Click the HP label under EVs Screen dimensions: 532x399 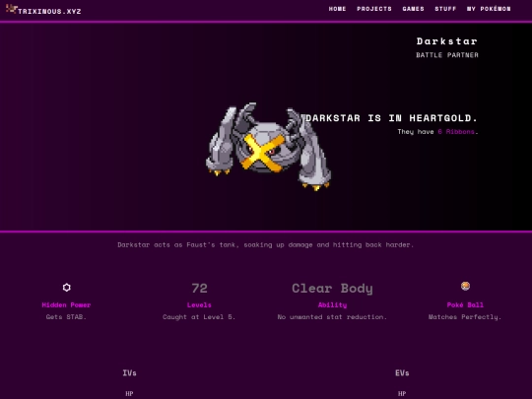[x=402, y=393]
